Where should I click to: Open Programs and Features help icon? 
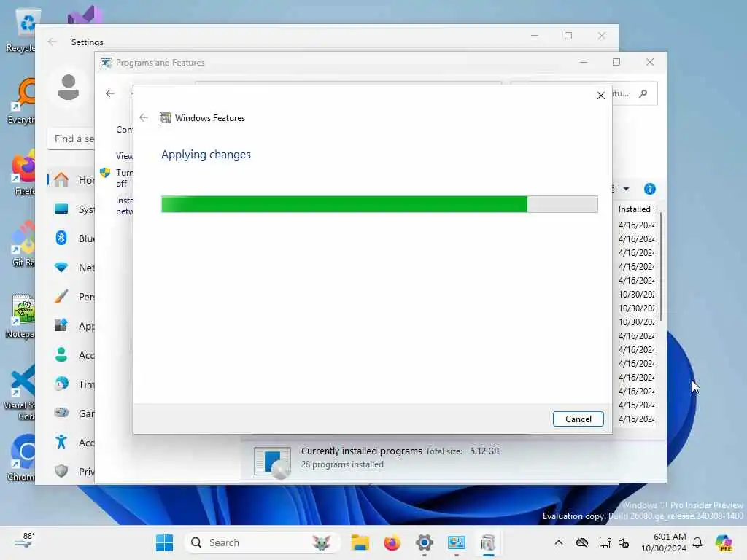(649, 189)
